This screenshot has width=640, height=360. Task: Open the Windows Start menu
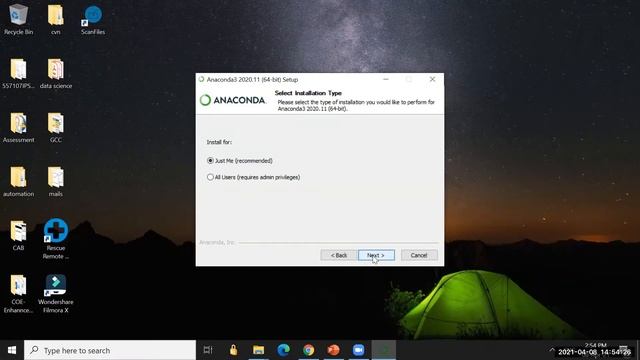12,350
